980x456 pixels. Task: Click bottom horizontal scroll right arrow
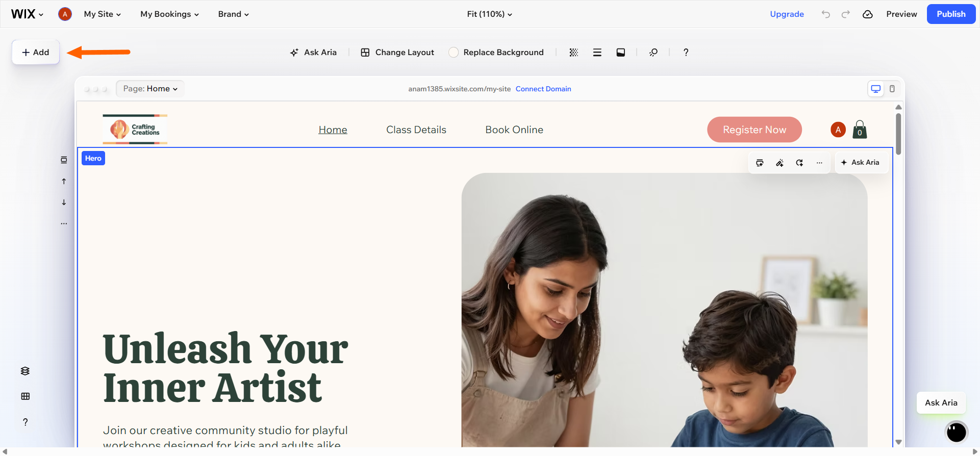tap(975, 451)
